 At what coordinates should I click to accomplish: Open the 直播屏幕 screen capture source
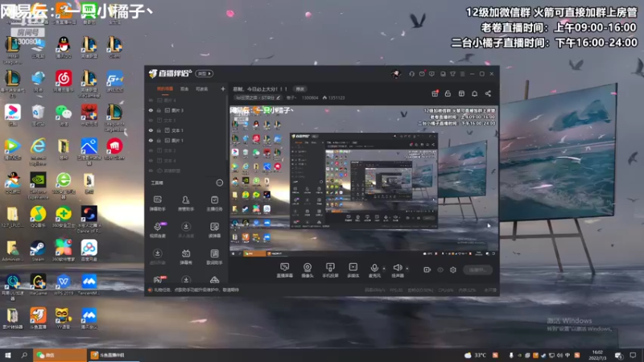pos(285,270)
